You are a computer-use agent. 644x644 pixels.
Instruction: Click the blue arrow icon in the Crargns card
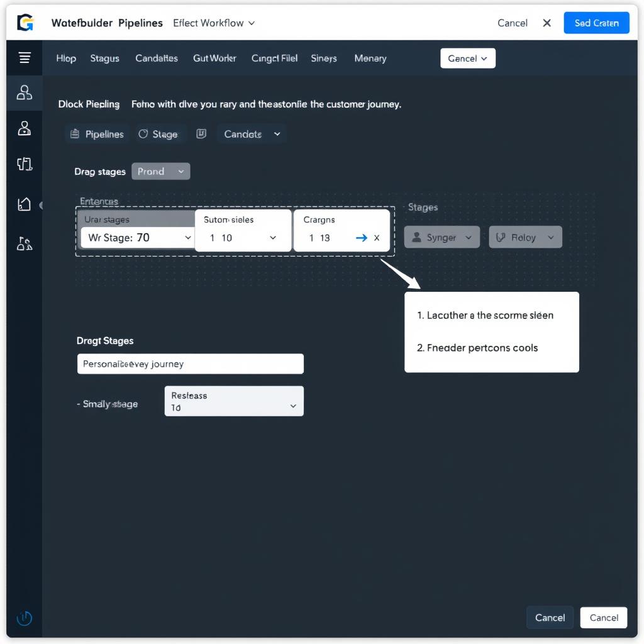(x=360, y=238)
